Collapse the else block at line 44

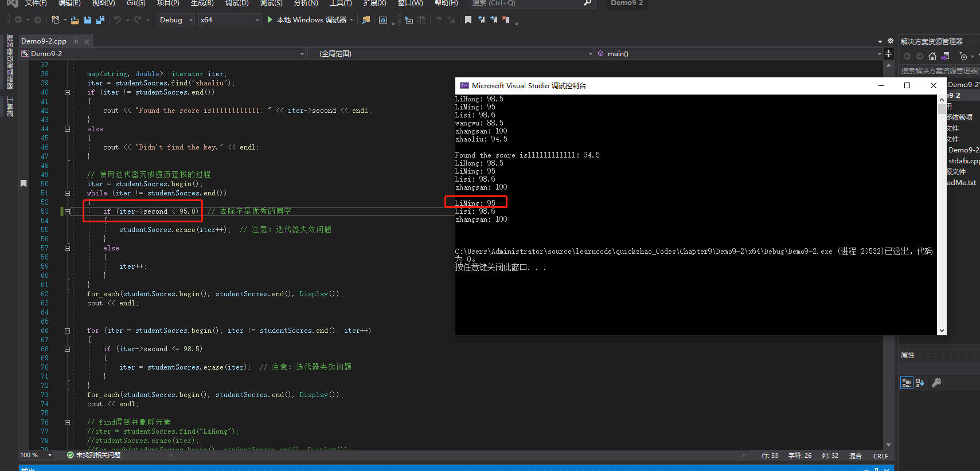point(67,129)
